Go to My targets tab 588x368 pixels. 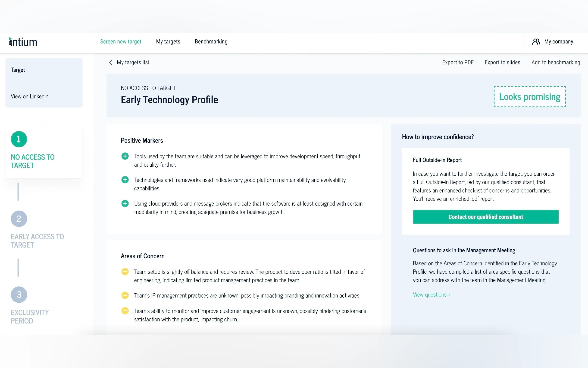tap(168, 42)
